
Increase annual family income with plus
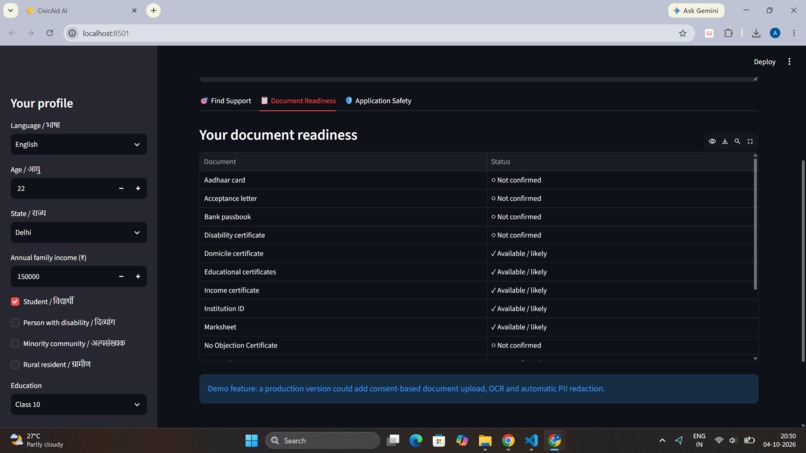[138, 277]
